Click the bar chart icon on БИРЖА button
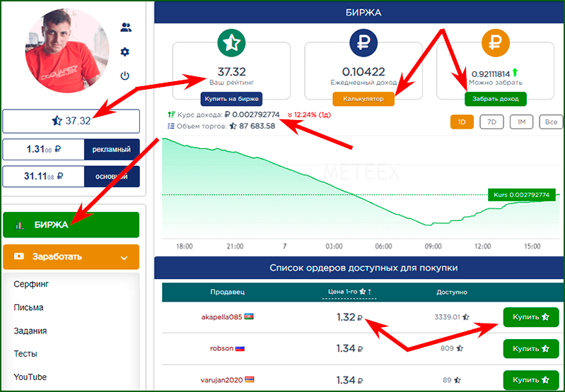 [20, 225]
